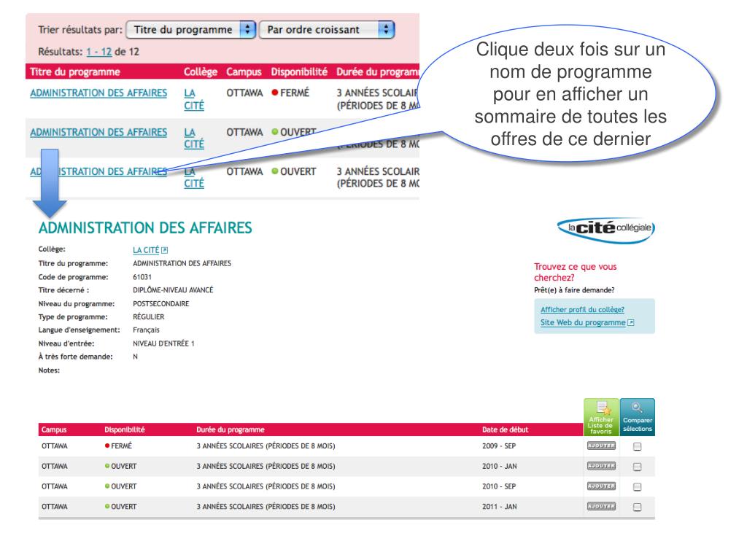Screen dimensions: 747x560
Task: Click the '2011 - JAN' start date cell
Action: pos(499,507)
